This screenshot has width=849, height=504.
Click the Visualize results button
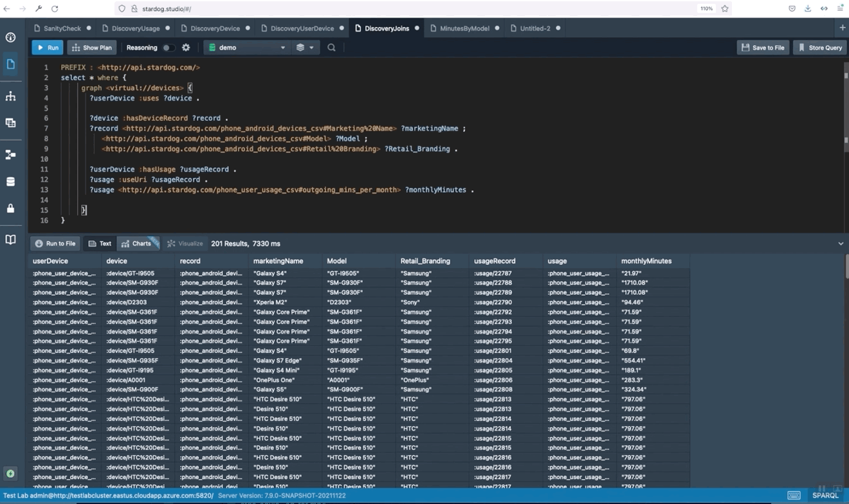tap(185, 244)
